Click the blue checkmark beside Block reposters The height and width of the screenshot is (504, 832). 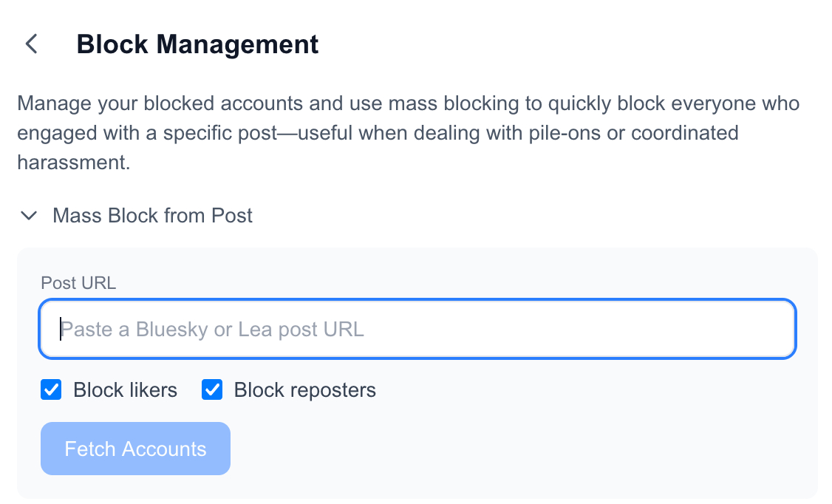click(x=212, y=390)
